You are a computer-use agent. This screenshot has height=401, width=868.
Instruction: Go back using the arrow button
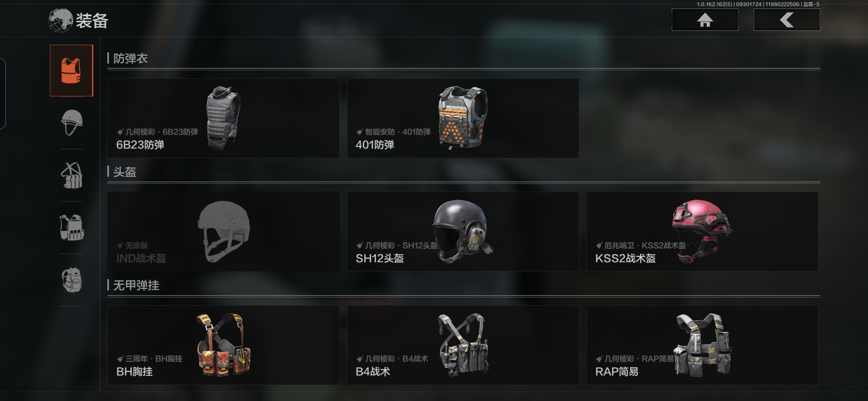pyautogui.click(x=787, y=20)
